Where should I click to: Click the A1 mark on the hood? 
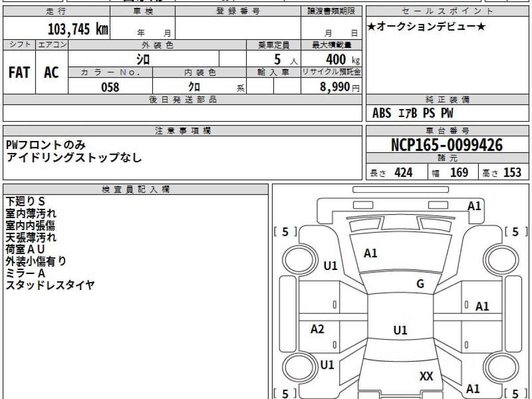point(370,254)
